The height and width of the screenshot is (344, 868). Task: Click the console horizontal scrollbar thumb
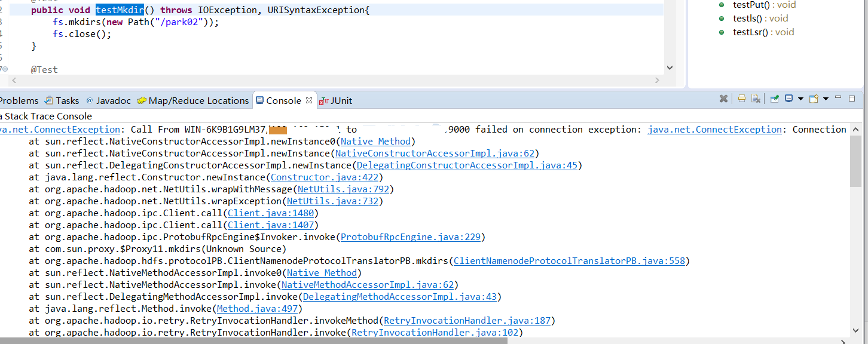click(253, 340)
